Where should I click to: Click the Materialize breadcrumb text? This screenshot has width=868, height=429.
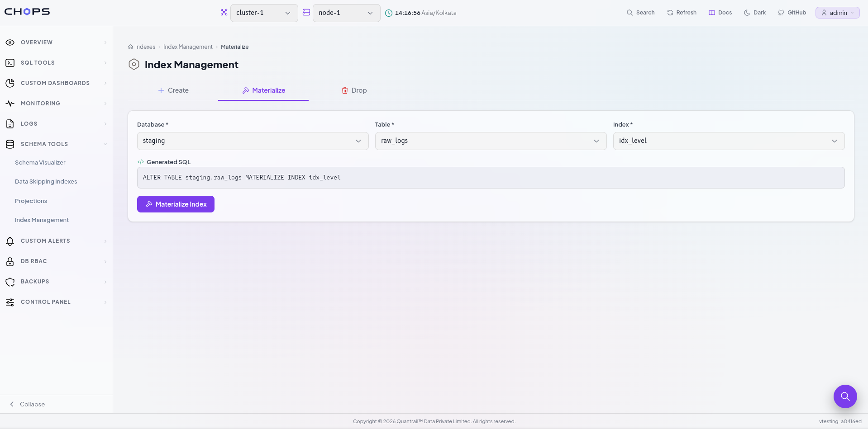(234, 47)
